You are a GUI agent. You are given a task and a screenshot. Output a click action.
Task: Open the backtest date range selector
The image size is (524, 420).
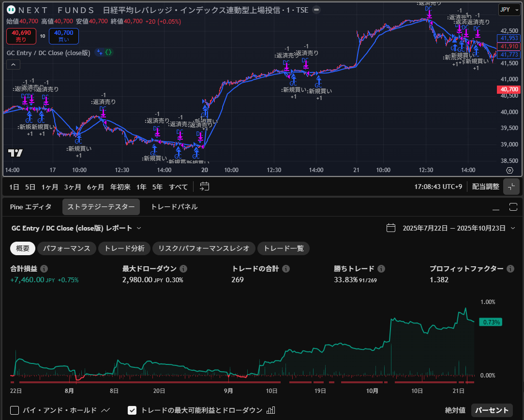coord(451,228)
